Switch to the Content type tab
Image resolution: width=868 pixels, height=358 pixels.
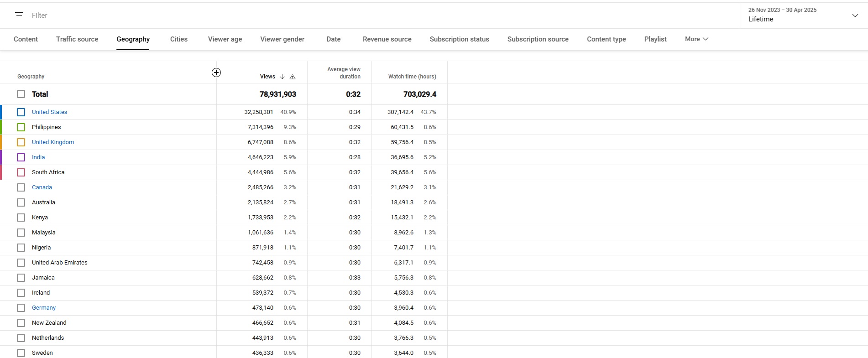[x=607, y=39]
